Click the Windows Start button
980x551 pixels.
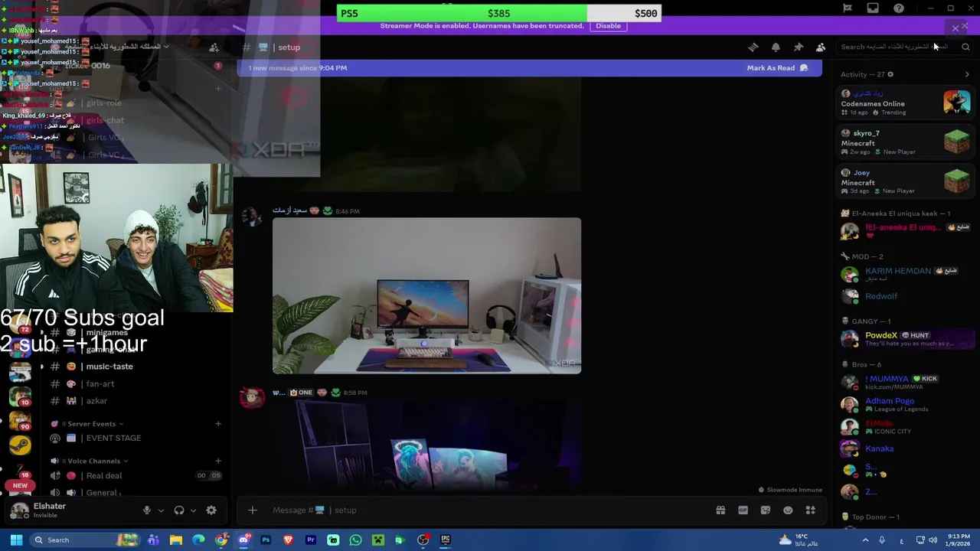[x=16, y=540]
